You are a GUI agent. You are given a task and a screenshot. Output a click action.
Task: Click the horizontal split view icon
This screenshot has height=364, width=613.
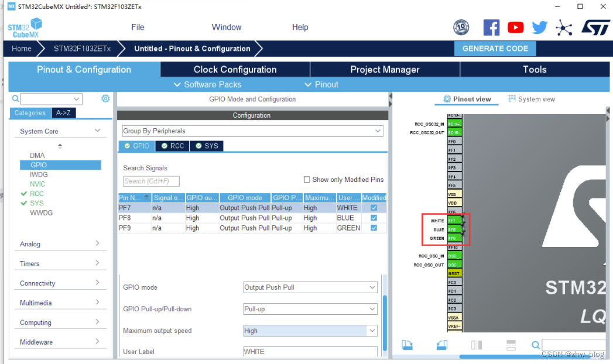pyautogui.click(x=511, y=345)
